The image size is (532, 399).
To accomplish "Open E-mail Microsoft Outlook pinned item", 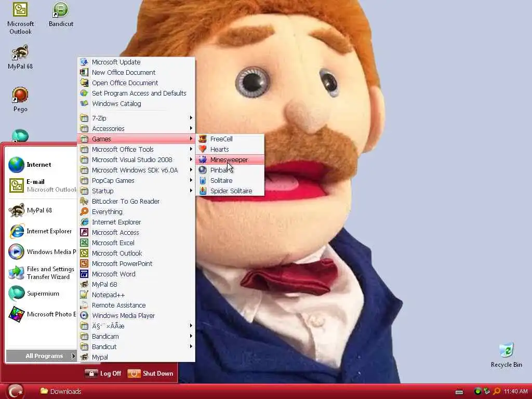I will point(42,185).
